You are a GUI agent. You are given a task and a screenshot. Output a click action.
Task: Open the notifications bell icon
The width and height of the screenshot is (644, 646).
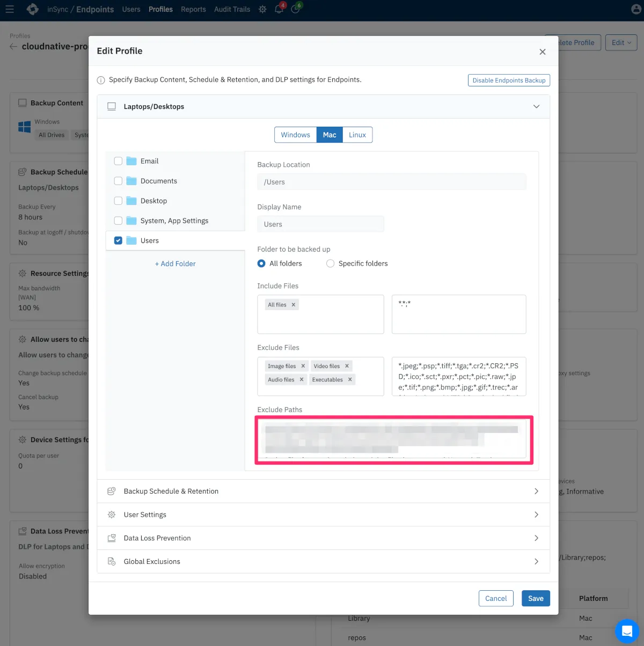[279, 9]
